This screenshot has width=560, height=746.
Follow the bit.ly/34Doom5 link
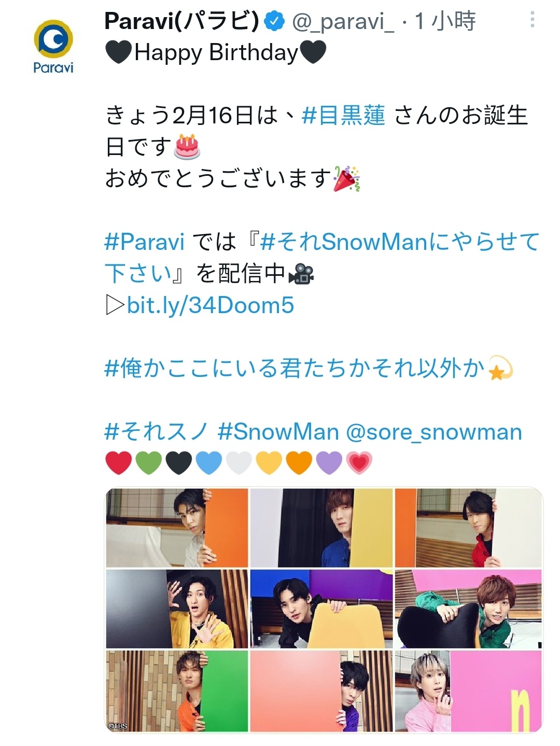[x=210, y=305]
